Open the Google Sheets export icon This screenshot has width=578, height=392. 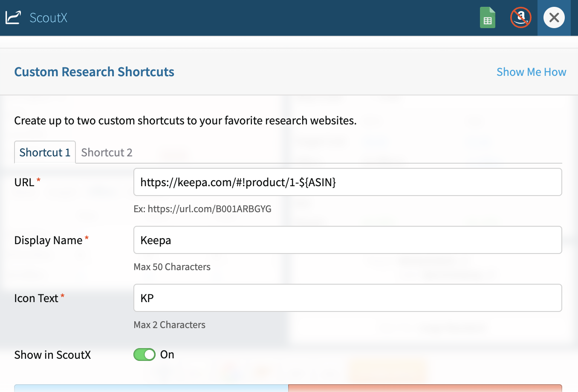click(x=488, y=17)
